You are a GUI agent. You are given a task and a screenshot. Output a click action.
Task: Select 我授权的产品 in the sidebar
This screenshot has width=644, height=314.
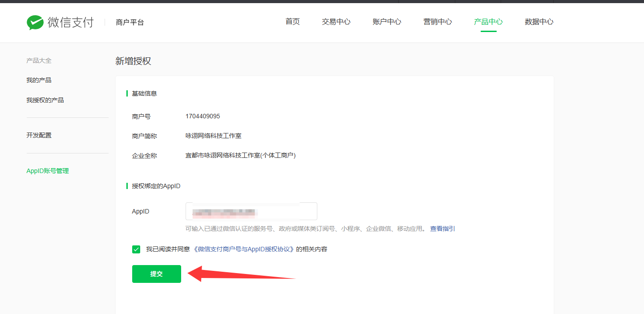coord(45,100)
